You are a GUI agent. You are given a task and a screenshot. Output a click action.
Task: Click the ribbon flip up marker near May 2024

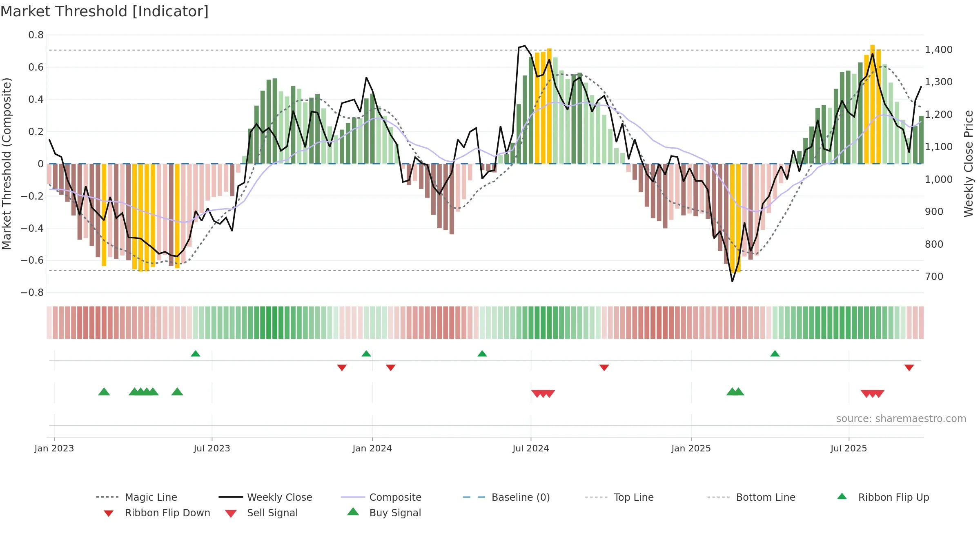pos(482,353)
